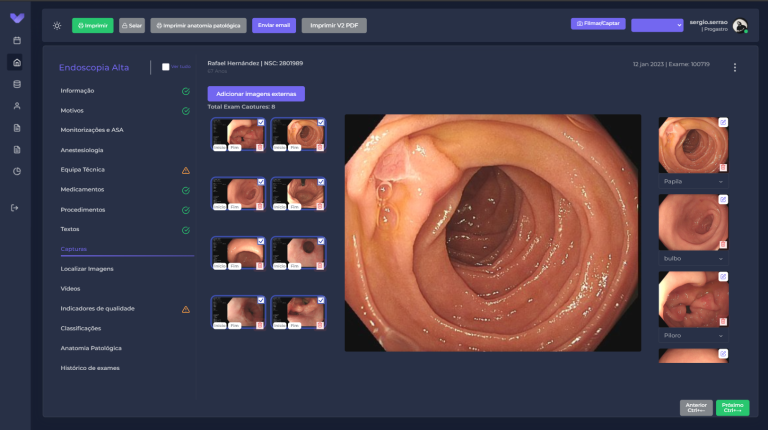The image size is (768, 430).
Task: Edit the Papila image with pencil icon
Action: click(723, 122)
